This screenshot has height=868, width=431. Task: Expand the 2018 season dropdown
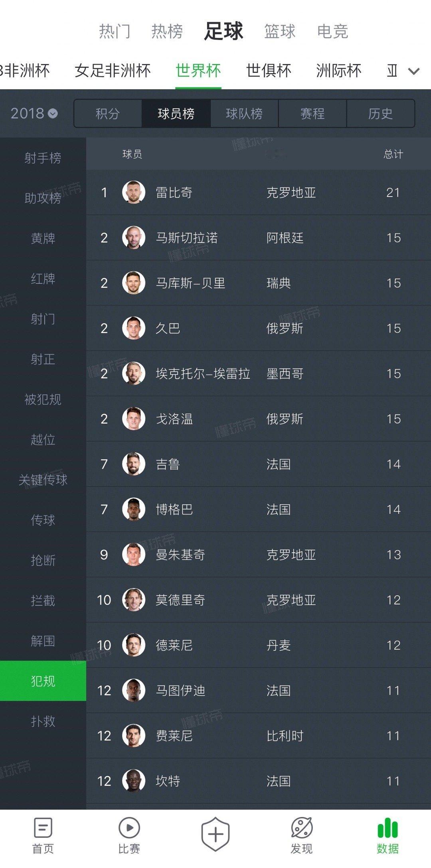[34, 114]
